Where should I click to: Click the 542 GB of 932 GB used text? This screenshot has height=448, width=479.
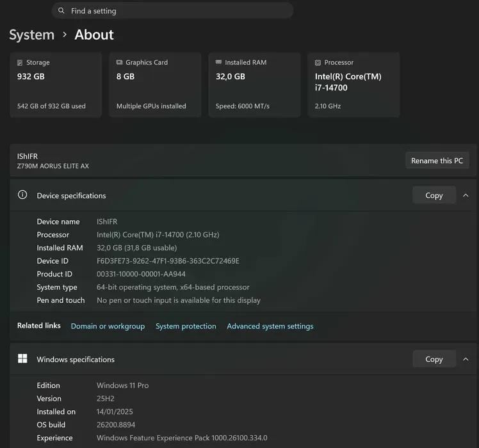pyautogui.click(x=51, y=106)
